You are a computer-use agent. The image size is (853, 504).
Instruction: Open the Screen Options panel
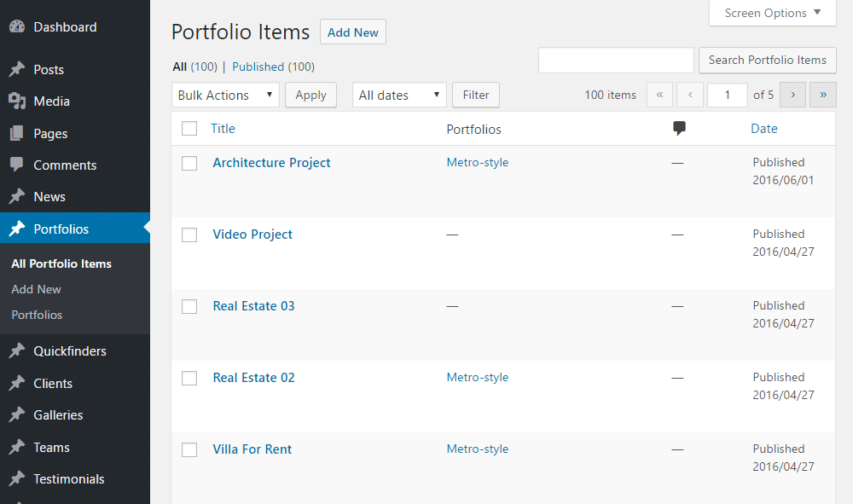click(x=766, y=13)
